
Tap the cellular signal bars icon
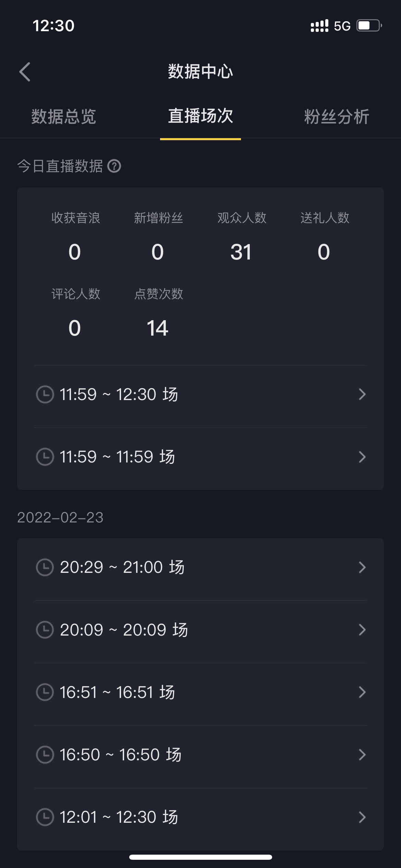point(319,26)
